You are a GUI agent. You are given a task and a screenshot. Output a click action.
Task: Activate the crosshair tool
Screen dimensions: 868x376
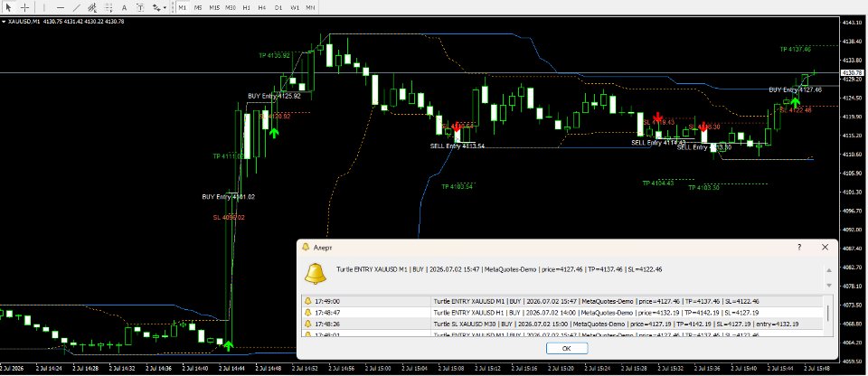click(x=24, y=8)
